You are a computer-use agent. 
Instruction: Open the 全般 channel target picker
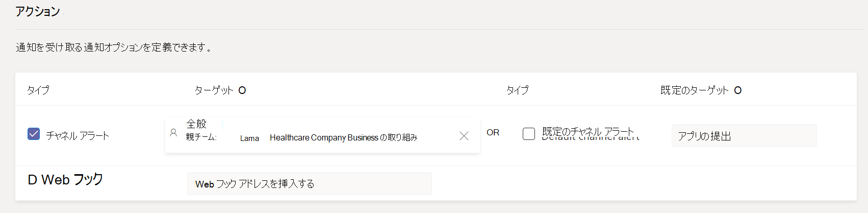[322, 135]
